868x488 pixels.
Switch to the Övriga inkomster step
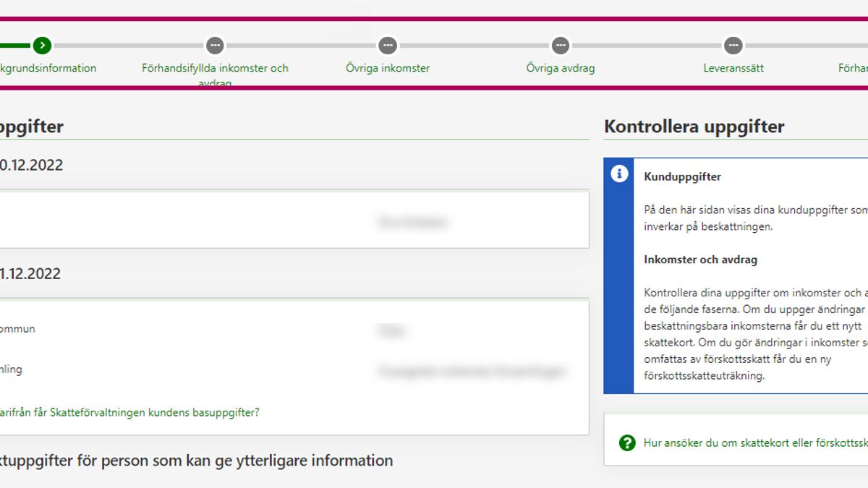click(x=388, y=68)
